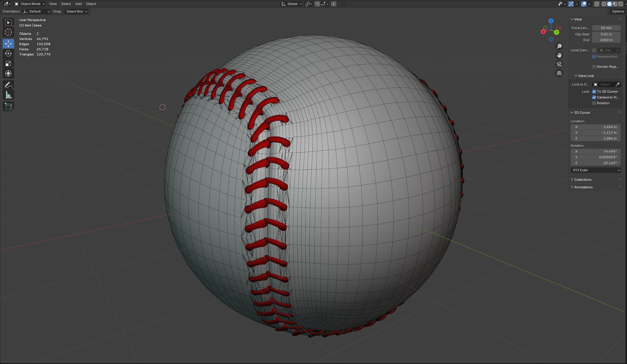Expand the Collections panel
The width and height of the screenshot is (627, 364).
pos(582,179)
